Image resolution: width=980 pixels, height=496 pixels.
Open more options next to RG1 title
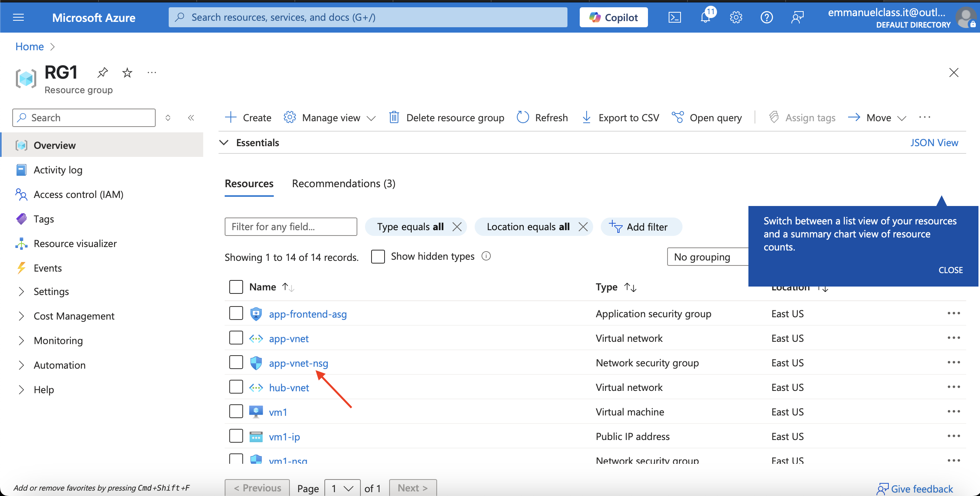click(x=152, y=73)
